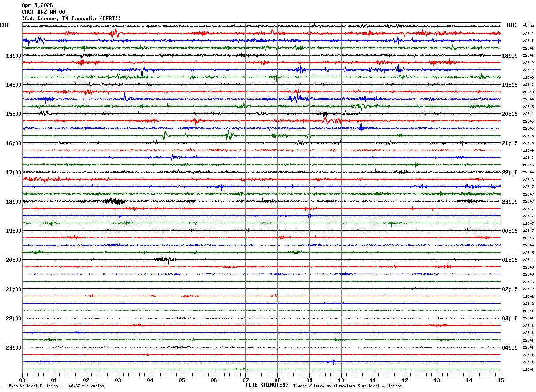Click the 20:15 UTC time label
Screen dimensions: 536x392
point(510,114)
